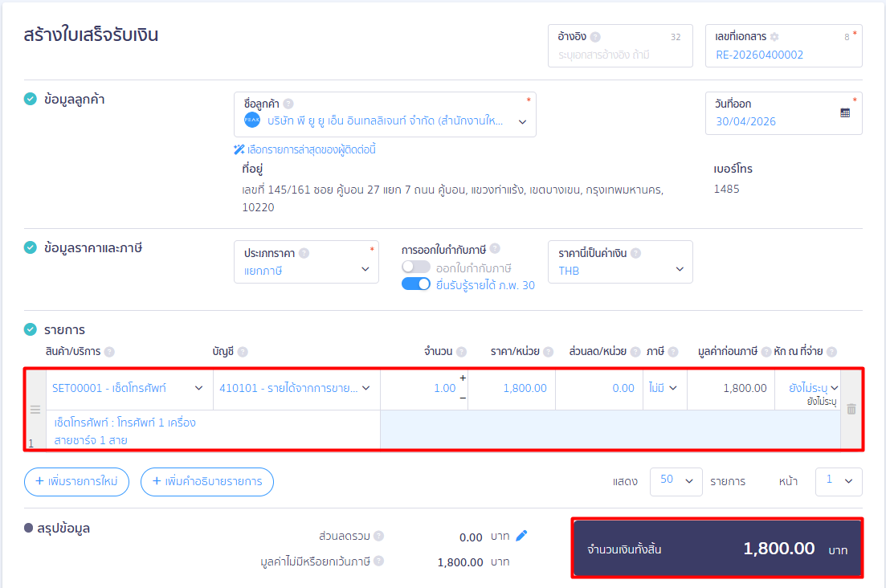Click the gear icon next to เลขที่เอกสาร
This screenshot has height=588, width=886.
pyautogui.click(x=774, y=37)
